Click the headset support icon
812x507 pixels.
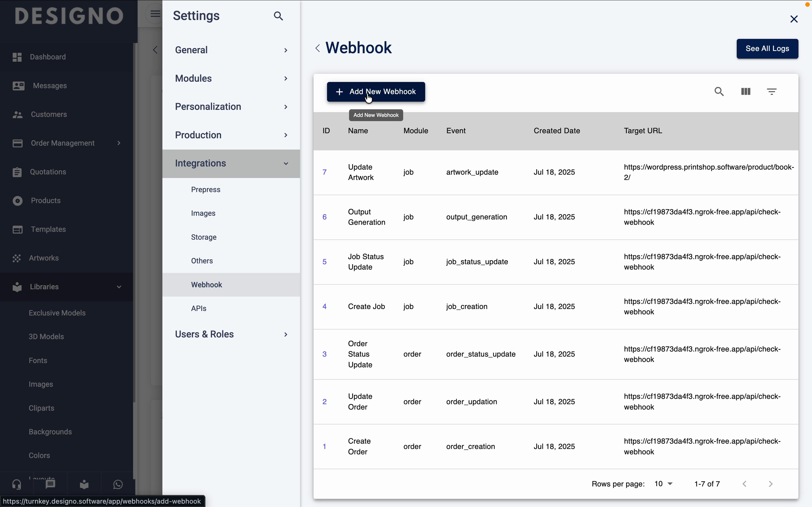pos(17,484)
